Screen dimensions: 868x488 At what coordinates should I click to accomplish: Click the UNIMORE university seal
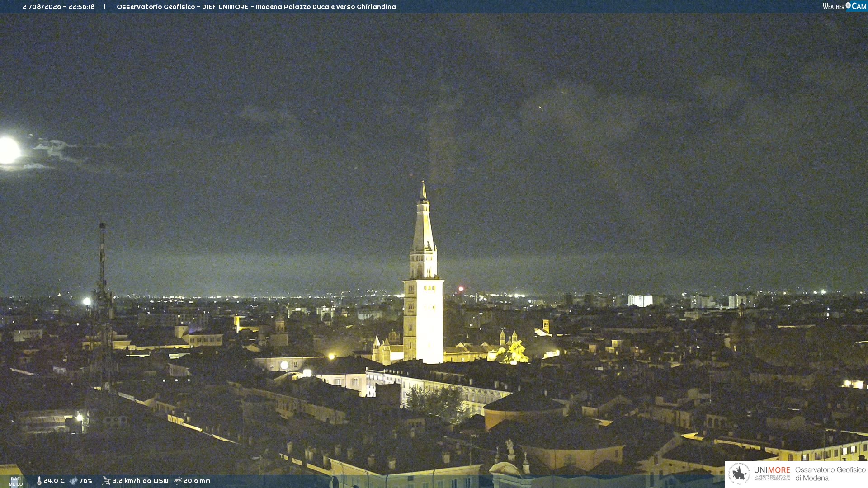coord(739,474)
